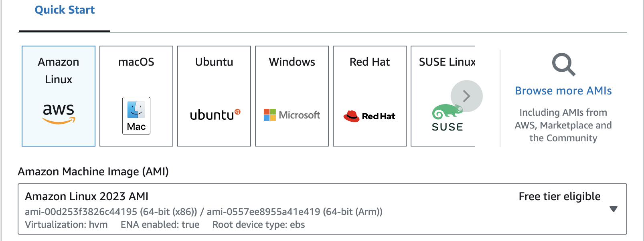
Task: Click the Amazon Linux 2023 AMI entry
Action: click(x=87, y=196)
